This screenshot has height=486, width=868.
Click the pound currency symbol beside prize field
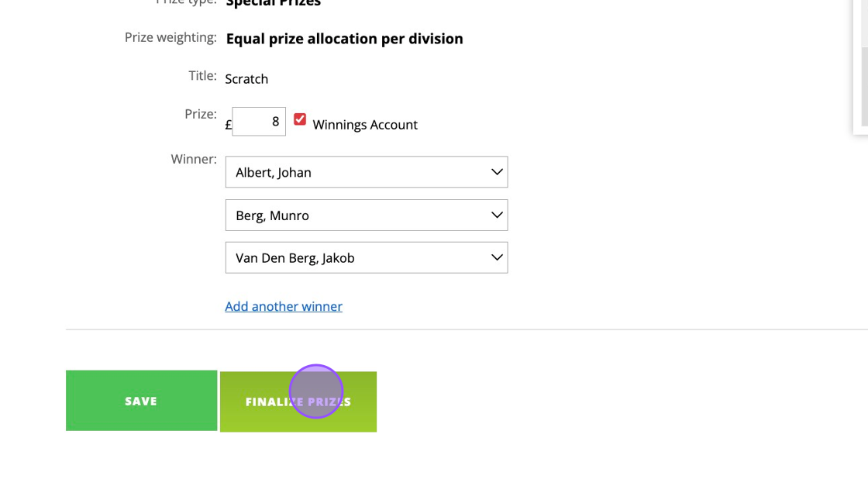[228, 125]
